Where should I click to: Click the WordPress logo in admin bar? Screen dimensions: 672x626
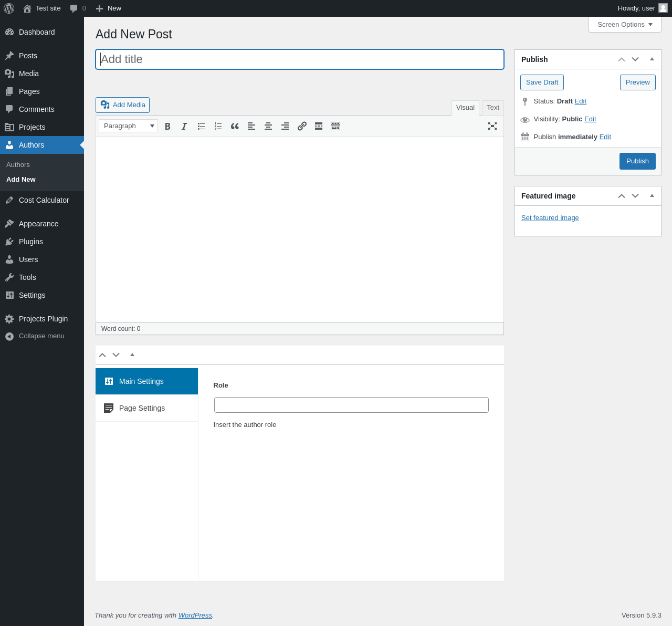pyautogui.click(x=9, y=8)
